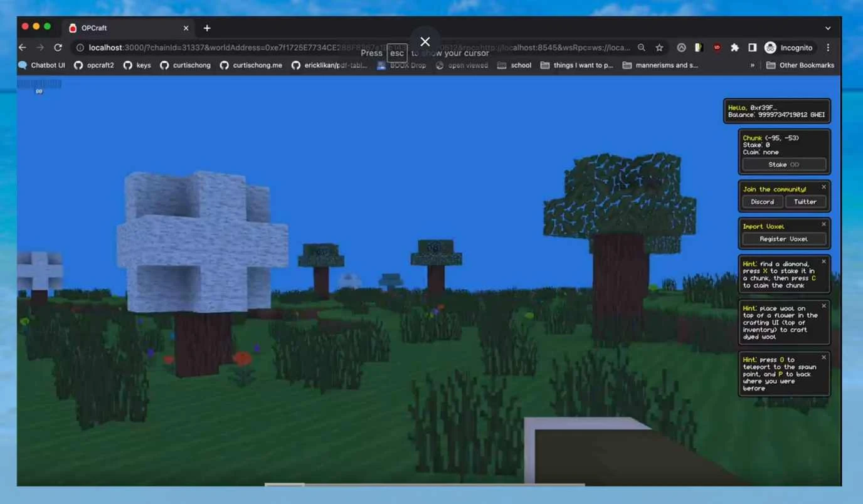The height and width of the screenshot is (504, 863).
Task: Dismiss the Join the community panel
Action: click(x=823, y=187)
